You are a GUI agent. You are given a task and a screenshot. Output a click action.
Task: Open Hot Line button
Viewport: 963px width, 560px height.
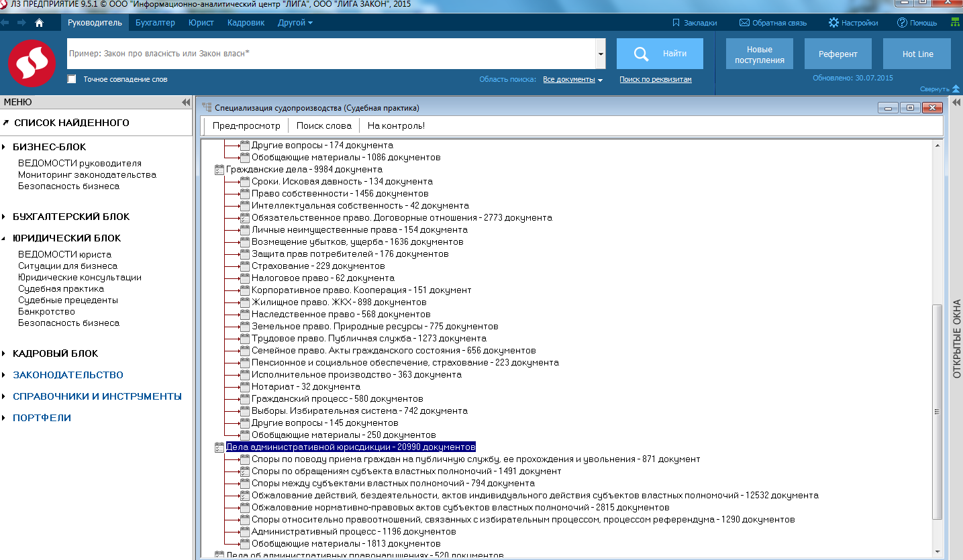[917, 54]
